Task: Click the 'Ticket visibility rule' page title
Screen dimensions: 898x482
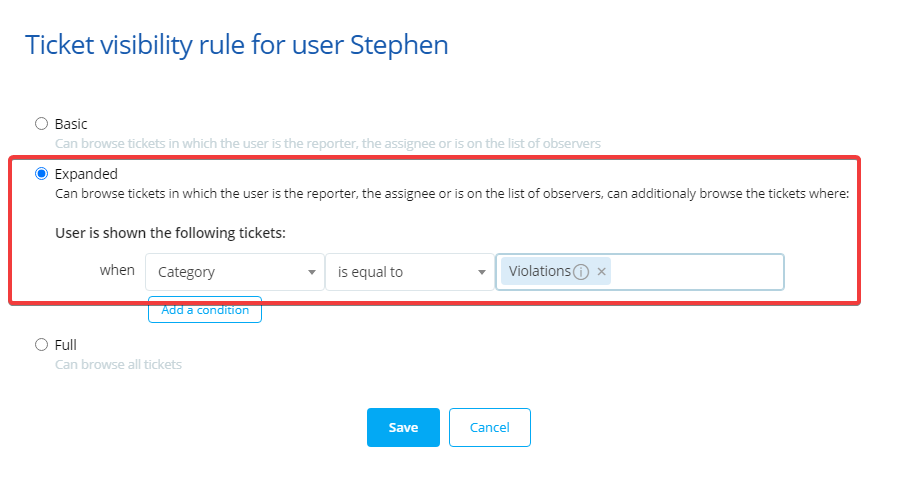Action: (x=237, y=45)
